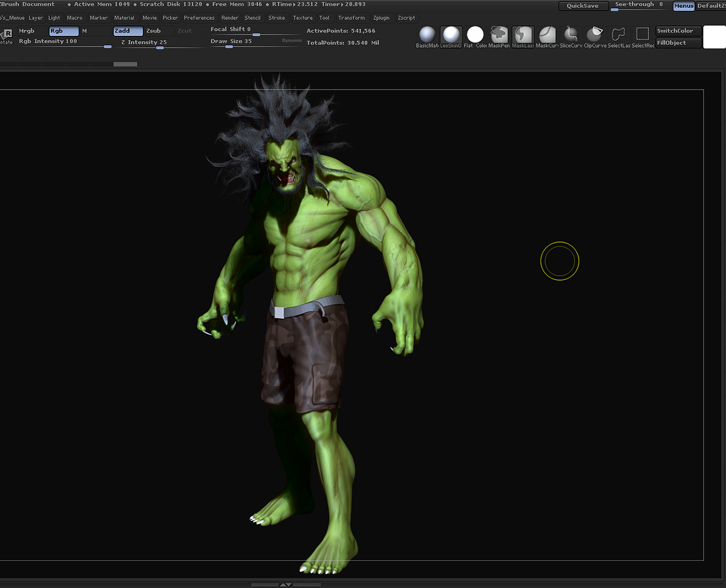Viewport: 726px width, 588px height.
Task: Click the TotalPoints: 30.548 Mil readout
Action: [x=342, y=43]
